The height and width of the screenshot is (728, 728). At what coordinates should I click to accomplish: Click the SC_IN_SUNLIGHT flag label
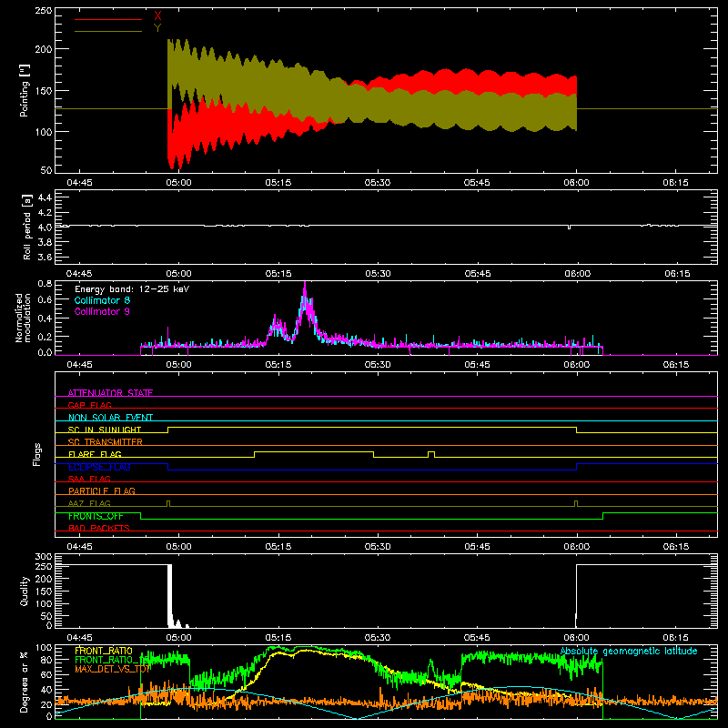(x=105, y=430)
